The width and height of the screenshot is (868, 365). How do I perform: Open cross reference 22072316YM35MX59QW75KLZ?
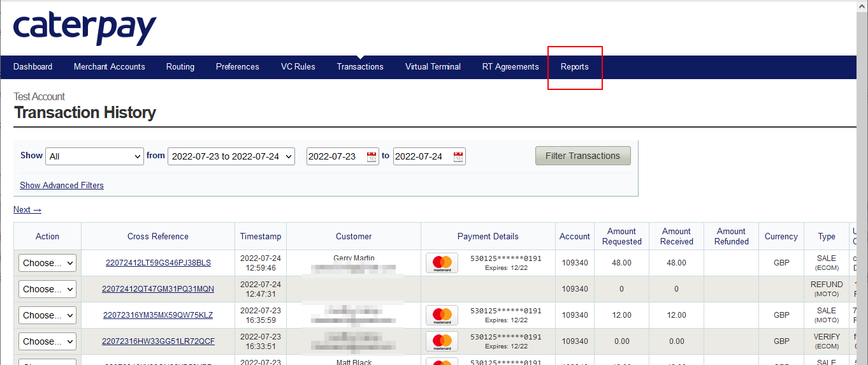(158, 315)
